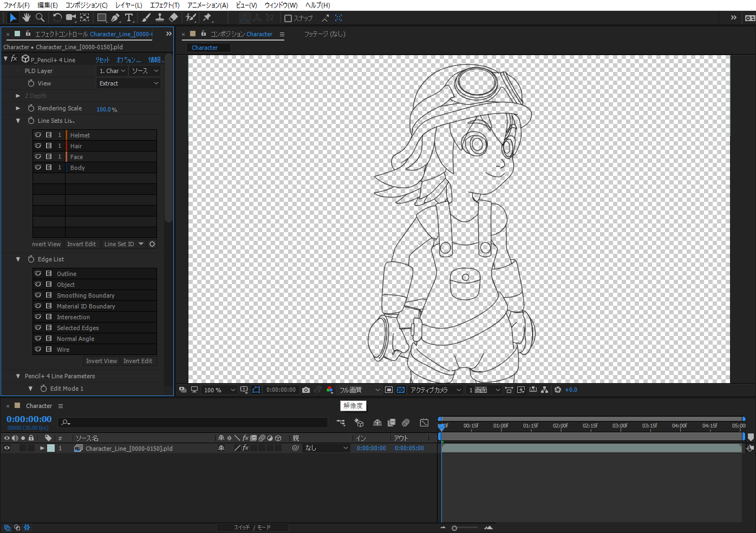The width and height of the screenshot is (756, 533).
Task: Select the Zoom magnifier tool
Action: click(40, 18)
